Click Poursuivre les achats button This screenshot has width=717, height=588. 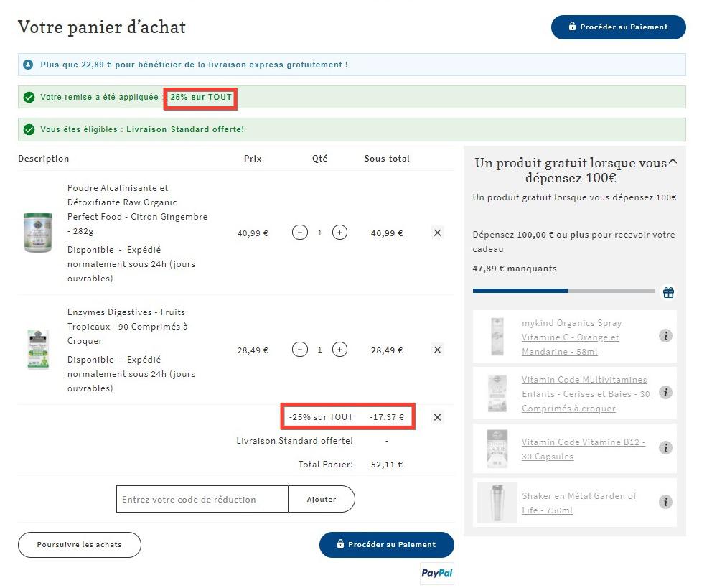(x=80, y=544)
